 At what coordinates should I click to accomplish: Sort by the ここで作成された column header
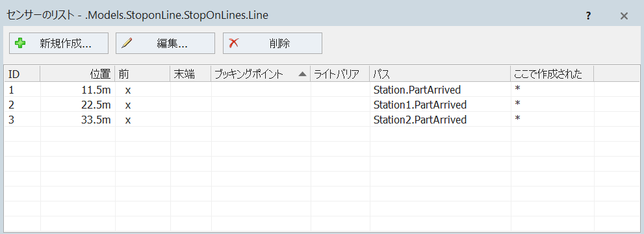point(552,74)
